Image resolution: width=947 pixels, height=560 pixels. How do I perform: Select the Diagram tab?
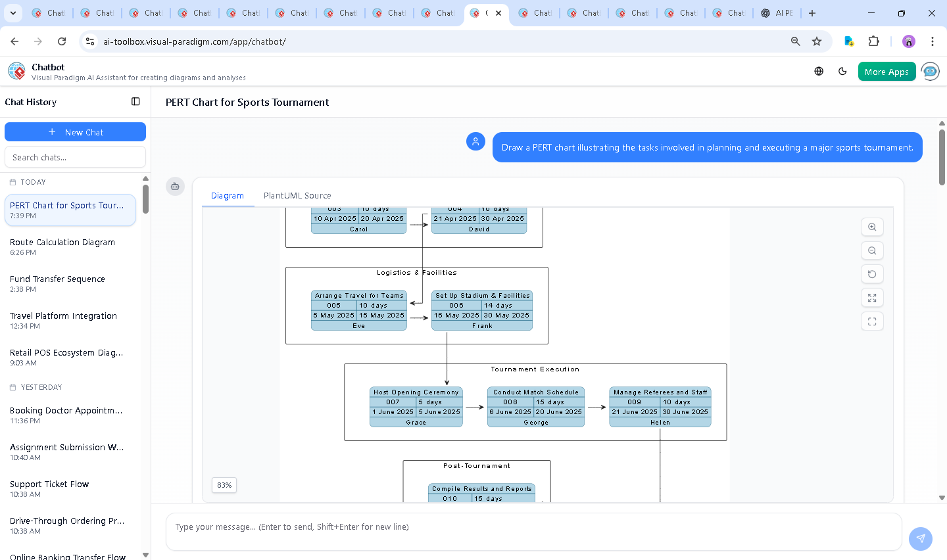point(228,196)
